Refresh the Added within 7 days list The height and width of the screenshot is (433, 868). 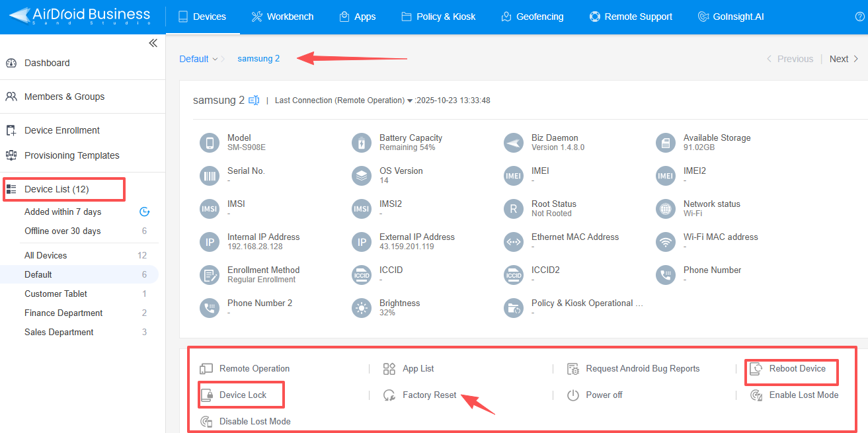click(144, 212)
